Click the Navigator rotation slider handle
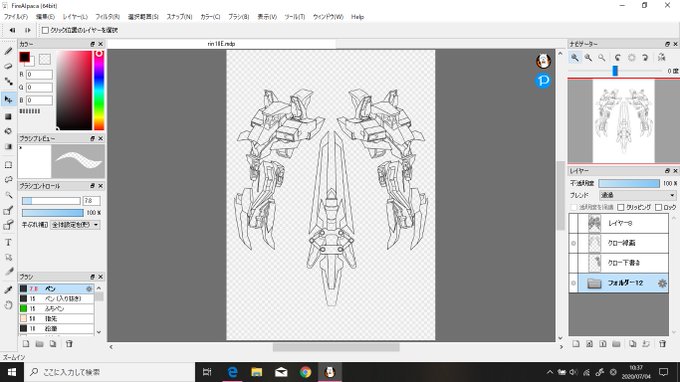 click(615, 71)
